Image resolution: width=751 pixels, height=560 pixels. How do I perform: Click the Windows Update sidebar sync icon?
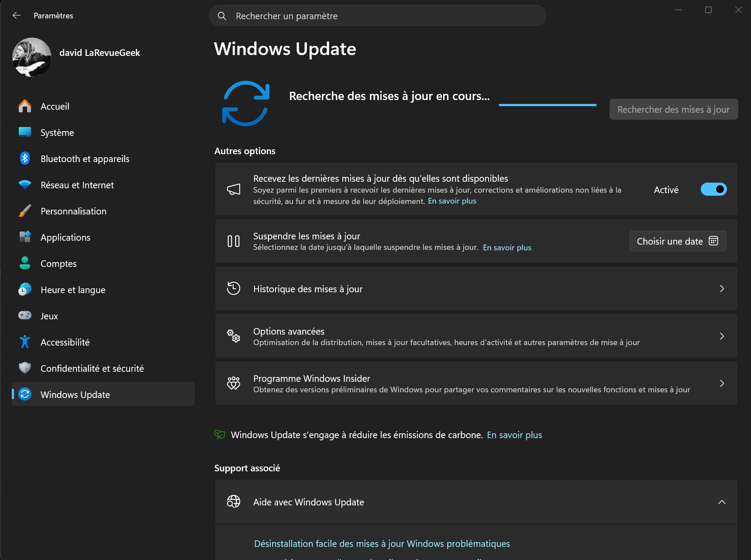[x=25, y=394]
